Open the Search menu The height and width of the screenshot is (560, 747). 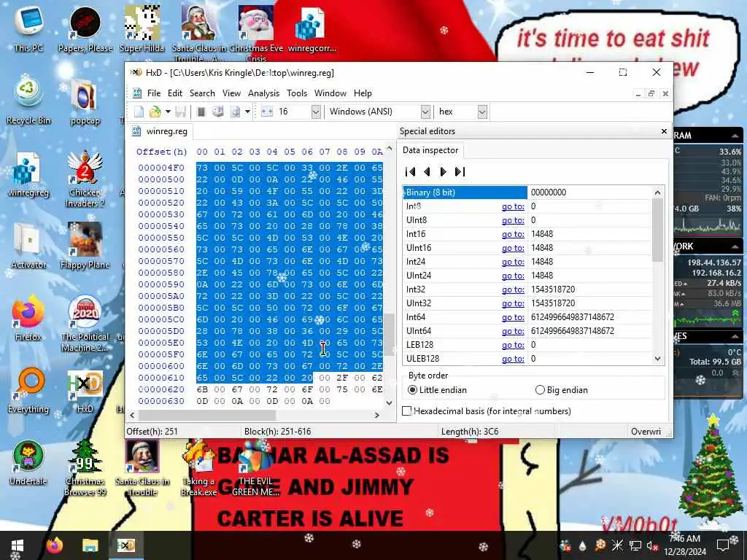pyautogui.click(x=202, y=93)
